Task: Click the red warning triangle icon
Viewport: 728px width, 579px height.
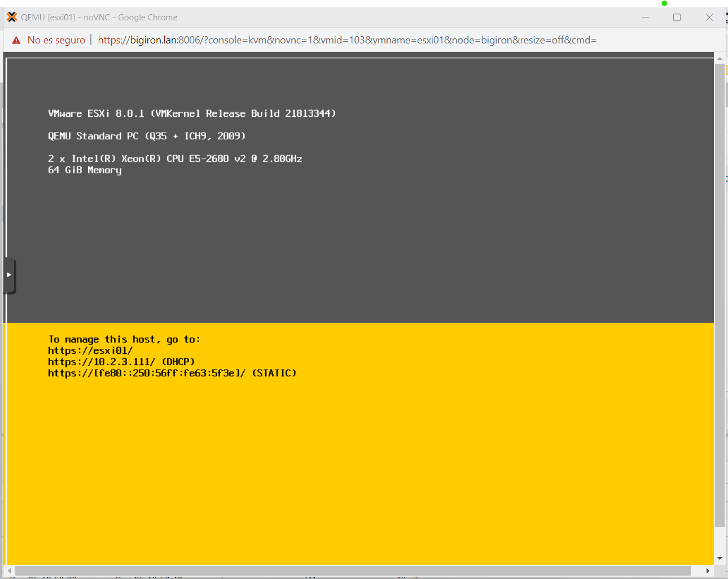Action: pos(16,40)
